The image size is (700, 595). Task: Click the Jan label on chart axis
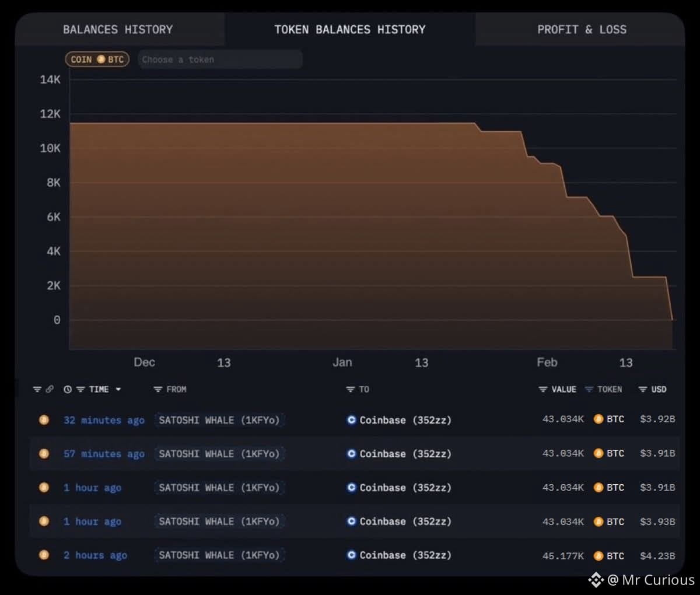[342, 362]
